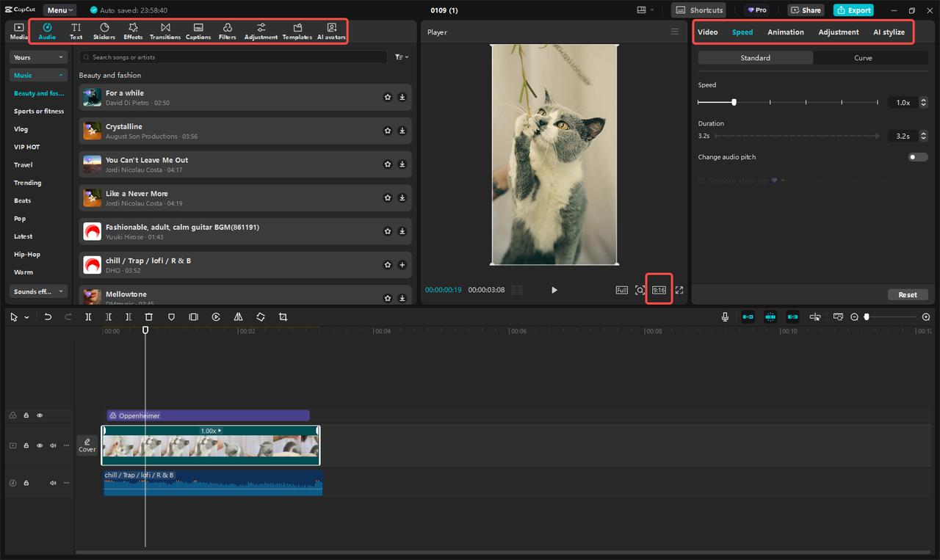Open the Stickers panel
Image resolution: width=940 pixels, height=560 pixels.
point(104,31)
